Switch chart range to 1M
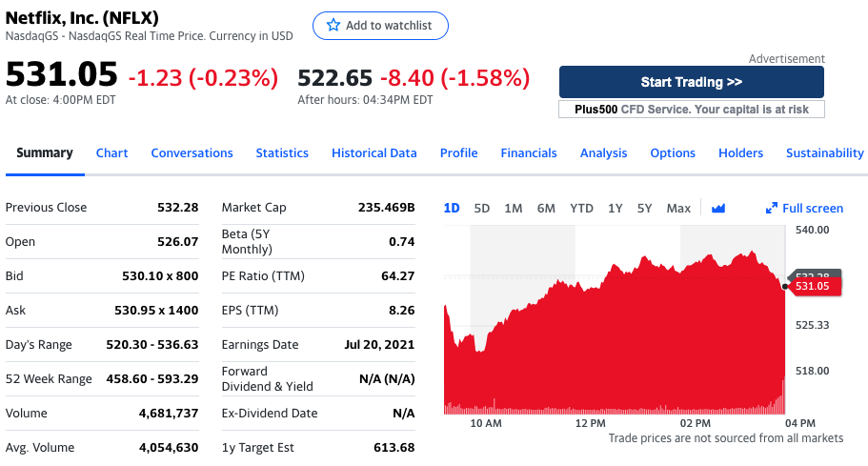Viewport: 868px width, 466px height. click(x=514, y=208)
